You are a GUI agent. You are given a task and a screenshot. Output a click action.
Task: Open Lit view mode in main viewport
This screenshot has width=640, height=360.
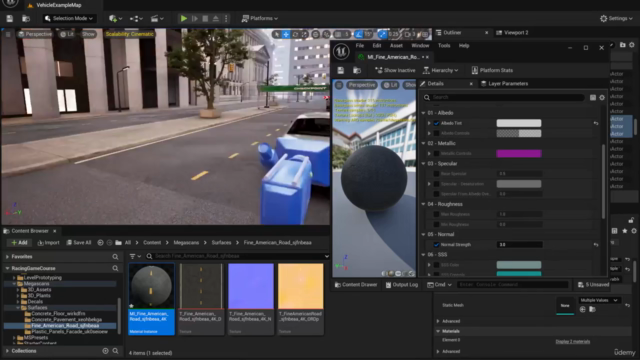67,34
